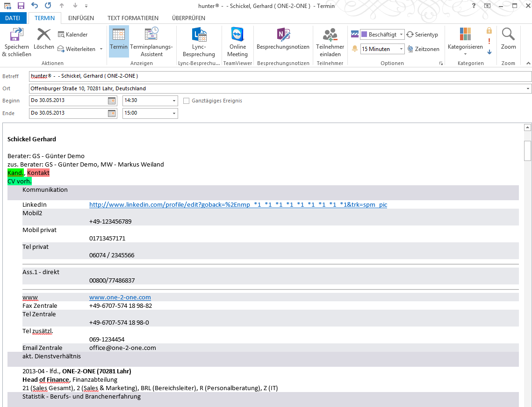532x407 pixels.
Task: Open Besprechungsnotizen in OneNote
Action: pyautogui.click(x=283, y=35)
